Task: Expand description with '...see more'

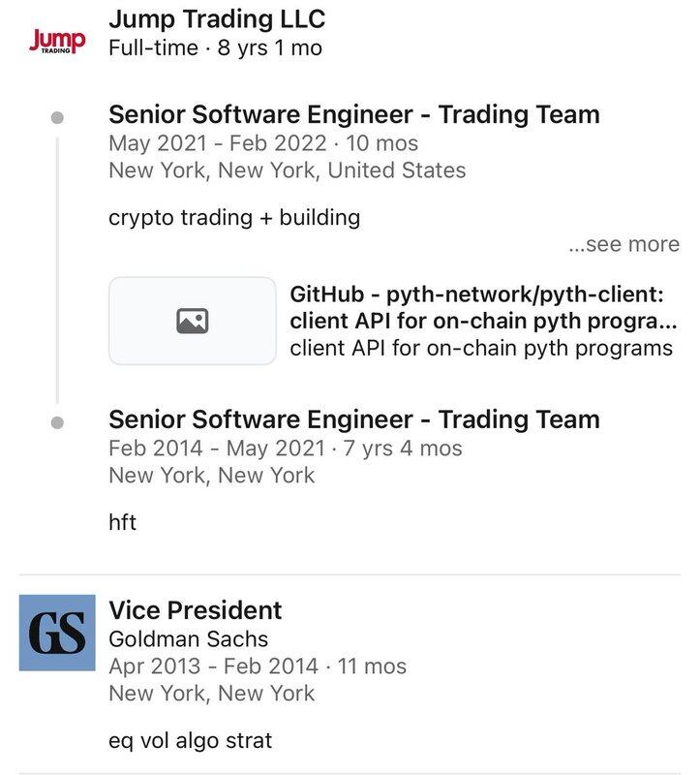Action: pyautogui.click(x=624, y=244)
